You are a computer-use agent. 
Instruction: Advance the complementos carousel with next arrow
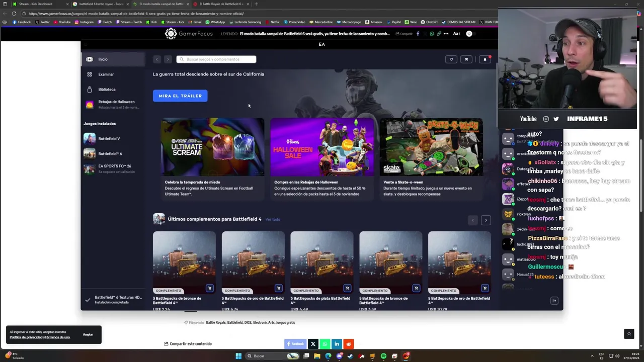(x=486, y=220)
